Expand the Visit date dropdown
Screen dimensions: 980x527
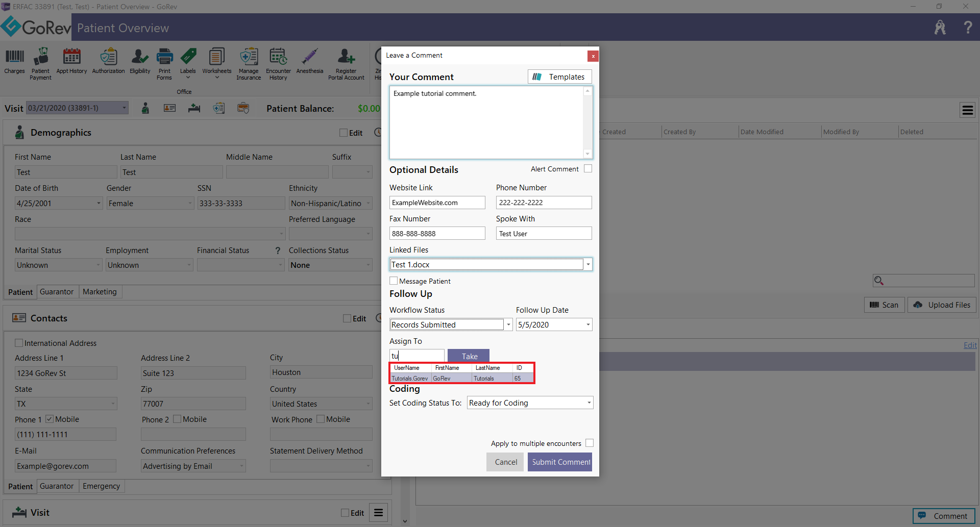point(124,108)
